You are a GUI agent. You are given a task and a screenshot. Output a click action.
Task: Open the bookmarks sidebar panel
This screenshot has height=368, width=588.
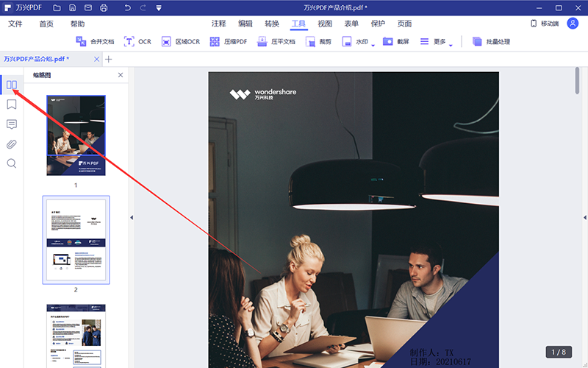pyautogui.click(x=12, y=105)
